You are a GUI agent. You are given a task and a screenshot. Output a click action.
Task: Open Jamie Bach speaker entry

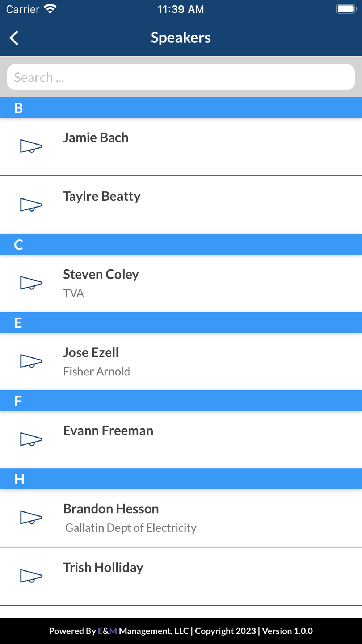click(181, 147)
